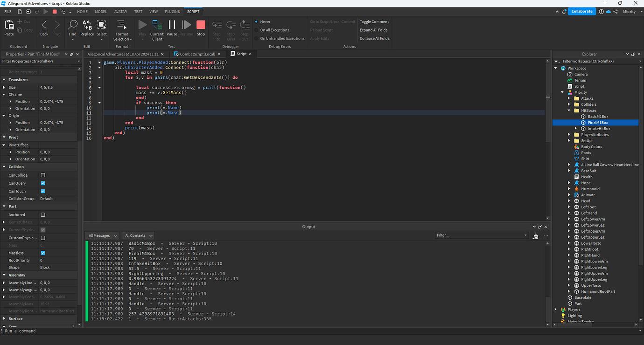Click the Toggle Comment button

click(374, 21)
